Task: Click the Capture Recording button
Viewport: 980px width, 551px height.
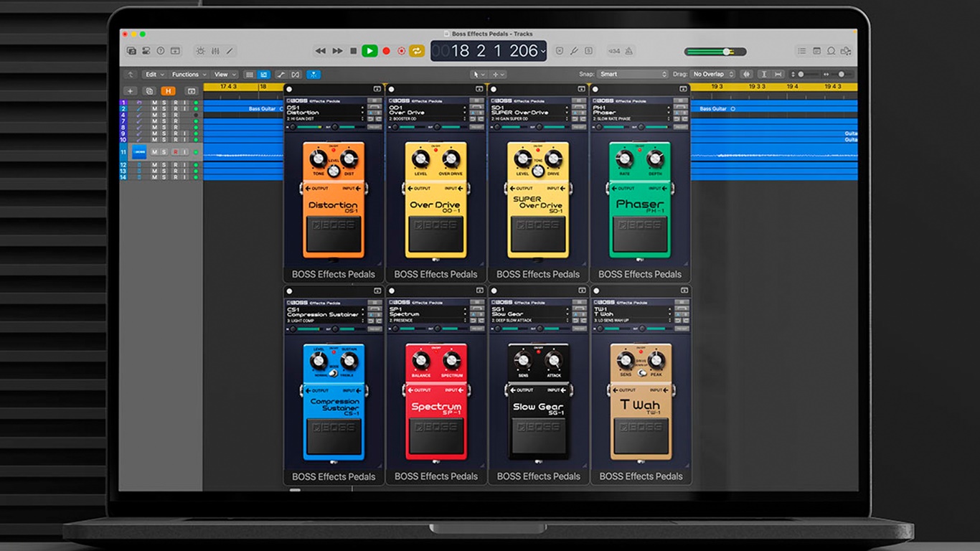Action: (x=401, y=51)
